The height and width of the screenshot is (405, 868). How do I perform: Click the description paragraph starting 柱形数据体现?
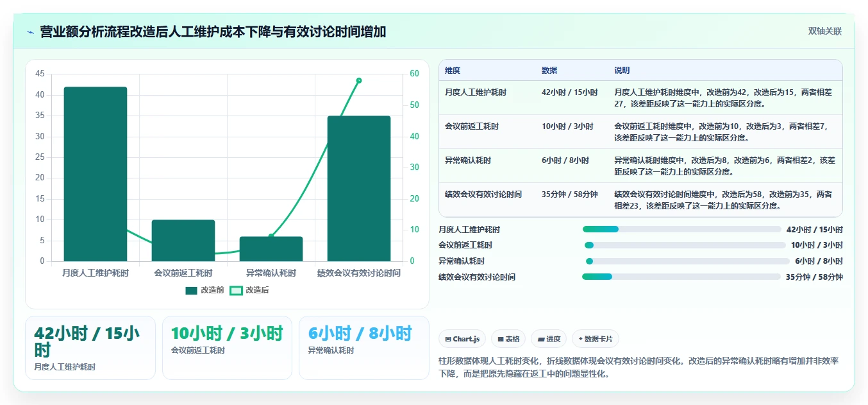pyautogui.click(x=637, y=367)
